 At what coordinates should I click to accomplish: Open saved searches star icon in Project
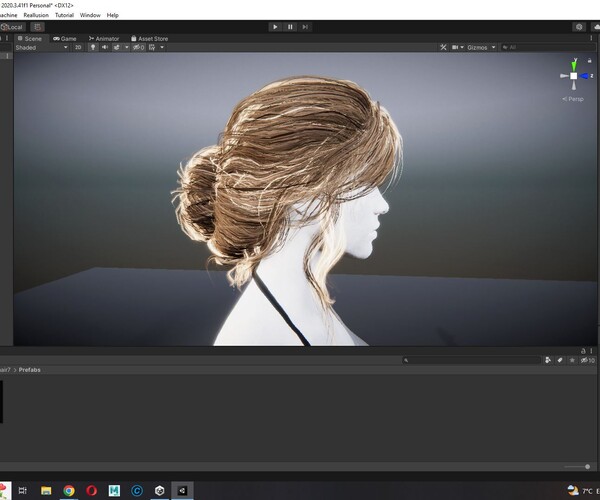tap(572, 360)
